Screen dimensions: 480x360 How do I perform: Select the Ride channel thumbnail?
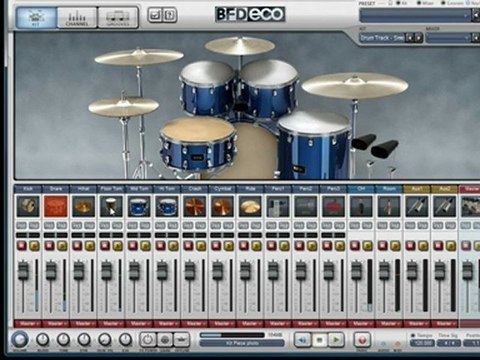tap(250, 206)
